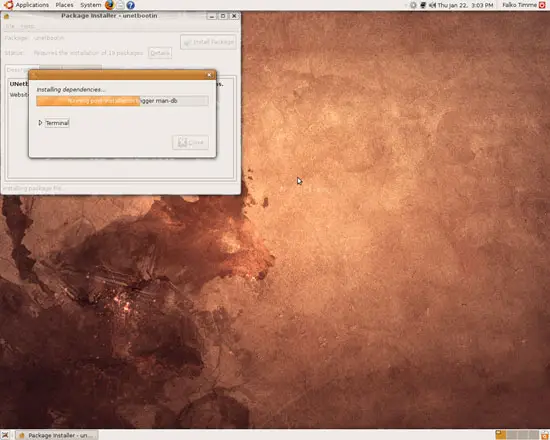Open the mail launcher icon in panel
The image size is (550, 440).
[x=120, y=5]
